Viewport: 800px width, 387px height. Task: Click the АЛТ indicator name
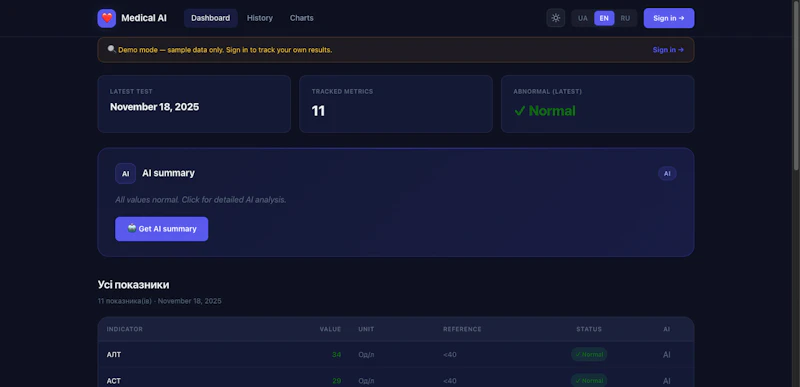click(114, 355)
